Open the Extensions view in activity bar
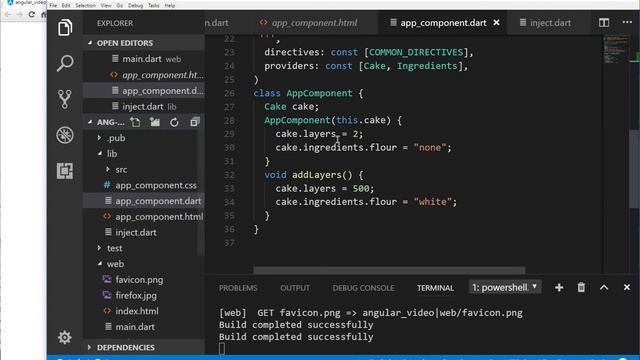The image size is (640, 360). click(x=65, y=171)
